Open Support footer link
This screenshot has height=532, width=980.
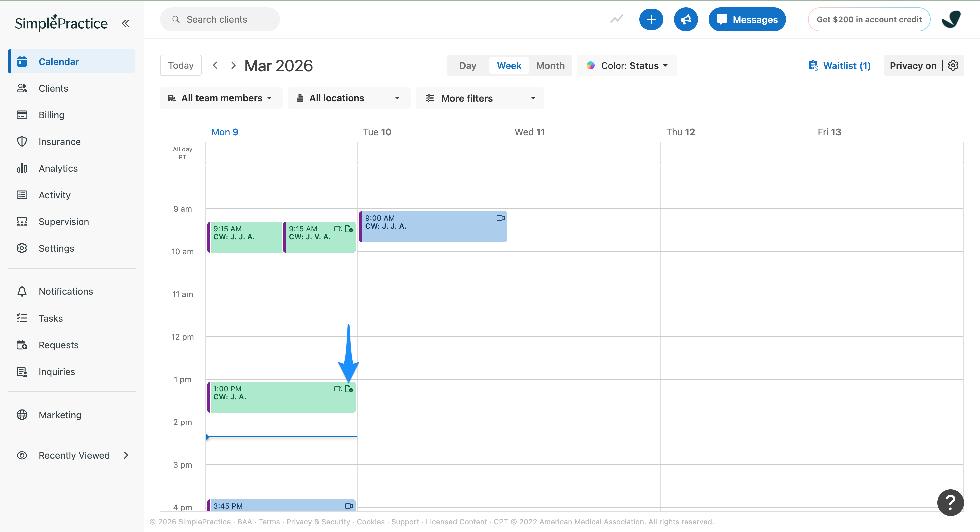(405, 521)
